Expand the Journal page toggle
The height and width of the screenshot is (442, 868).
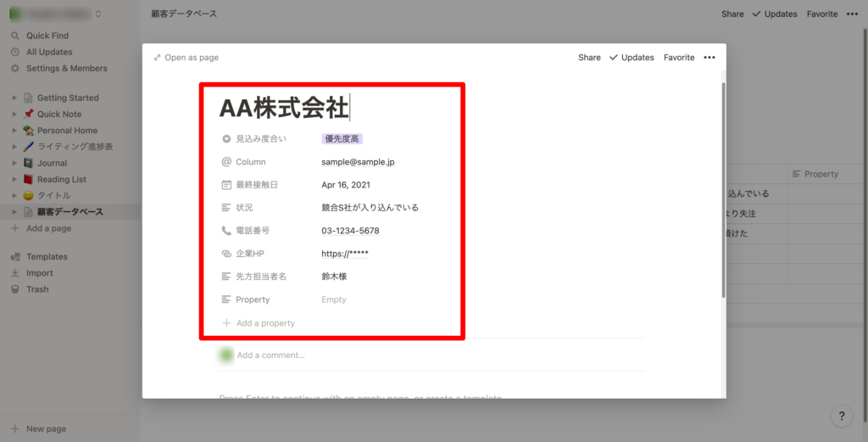(15, 164)
